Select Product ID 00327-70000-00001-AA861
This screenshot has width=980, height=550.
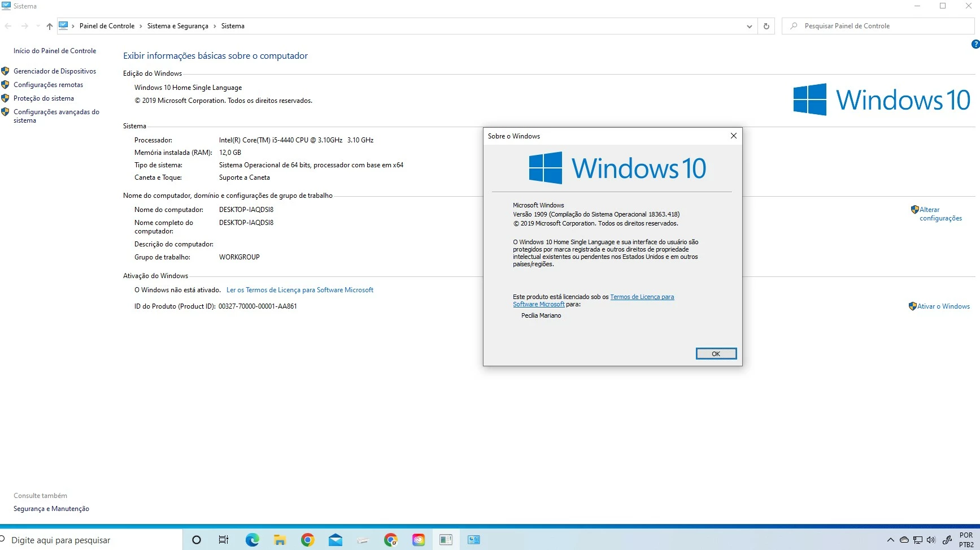258,306
